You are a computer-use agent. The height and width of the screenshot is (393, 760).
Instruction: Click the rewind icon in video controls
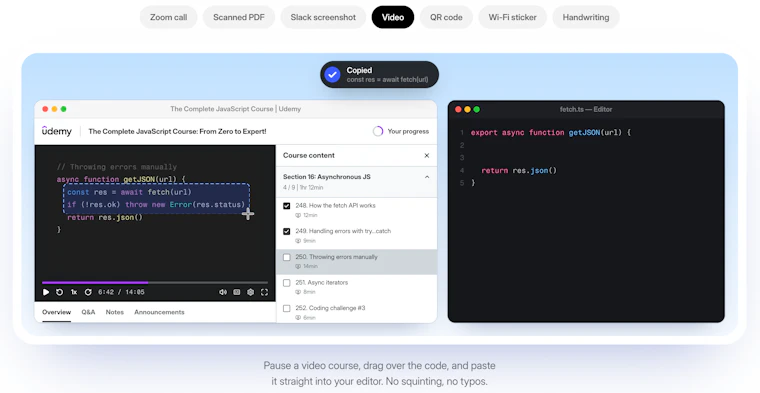(60, 292)
